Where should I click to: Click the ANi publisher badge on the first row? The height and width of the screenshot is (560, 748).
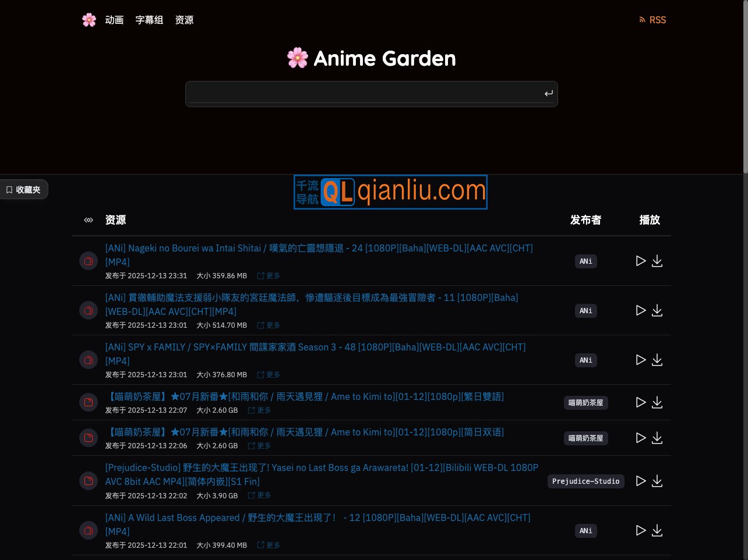(x=585, y=261)
